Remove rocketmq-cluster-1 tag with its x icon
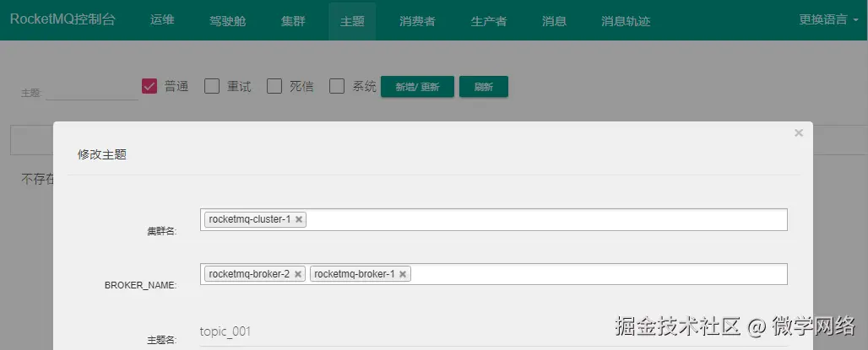 tap(299, 219)
